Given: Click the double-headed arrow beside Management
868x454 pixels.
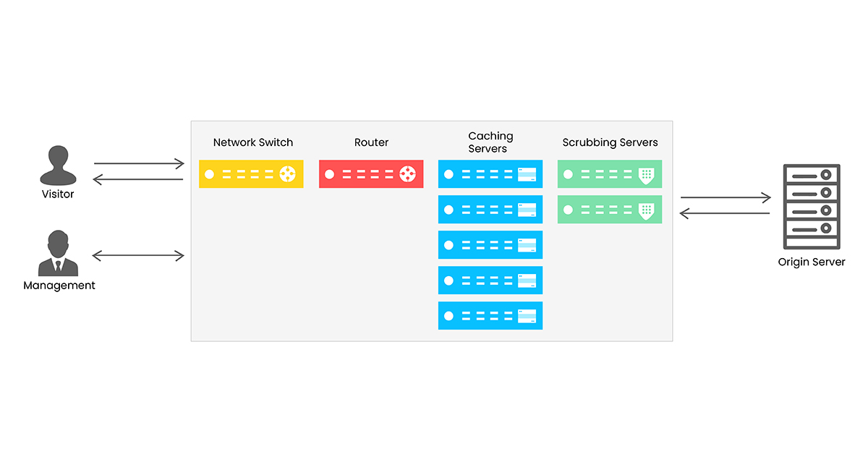Looking at the screenshot, I should coord(139,255).
